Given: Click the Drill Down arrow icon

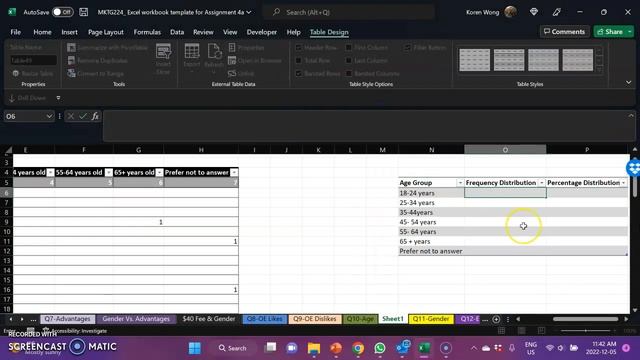Looking at the screenshot, I should tap(11, 98).
